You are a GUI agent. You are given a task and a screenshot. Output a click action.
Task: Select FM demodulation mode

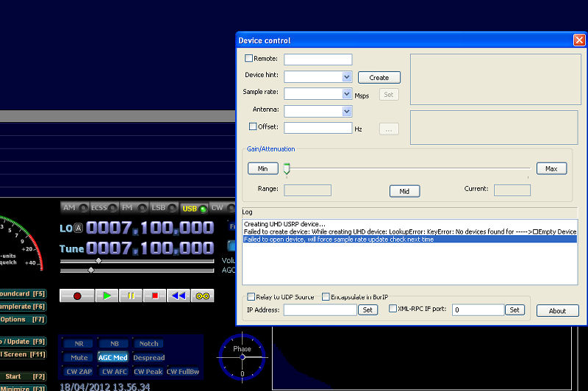[x=134, y=208]
